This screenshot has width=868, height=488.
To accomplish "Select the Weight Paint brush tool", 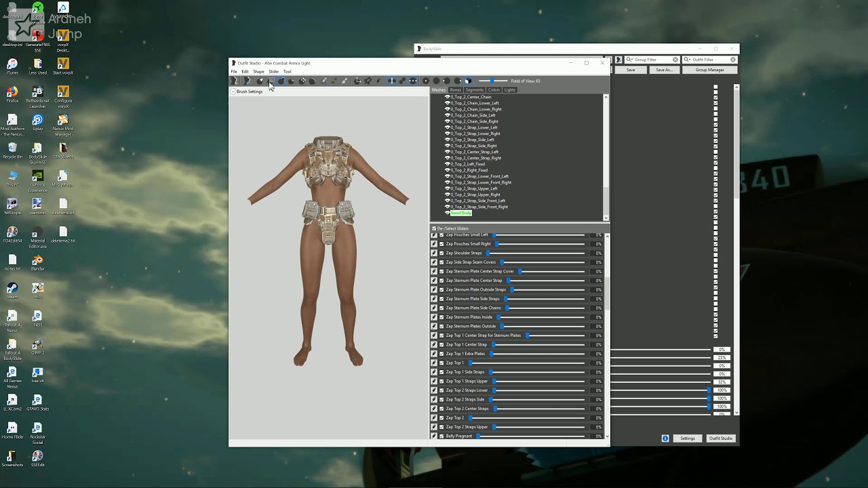I will click(x=323, y=81).
